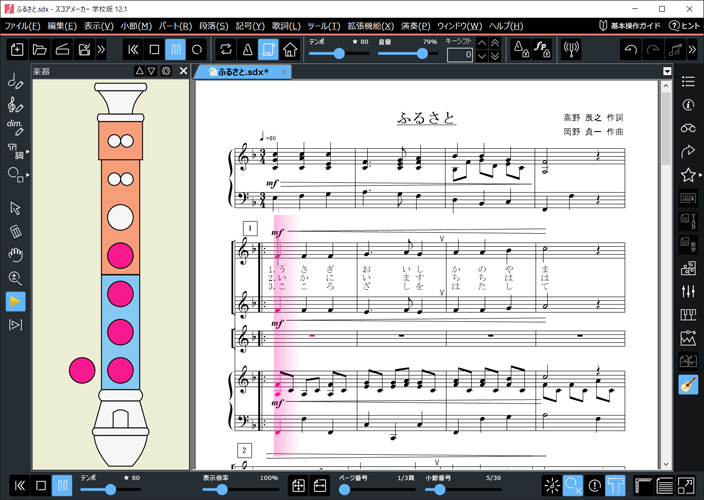The image size is (704, 500).
Task: Open the piano keyboard panel
Action: 688,315
